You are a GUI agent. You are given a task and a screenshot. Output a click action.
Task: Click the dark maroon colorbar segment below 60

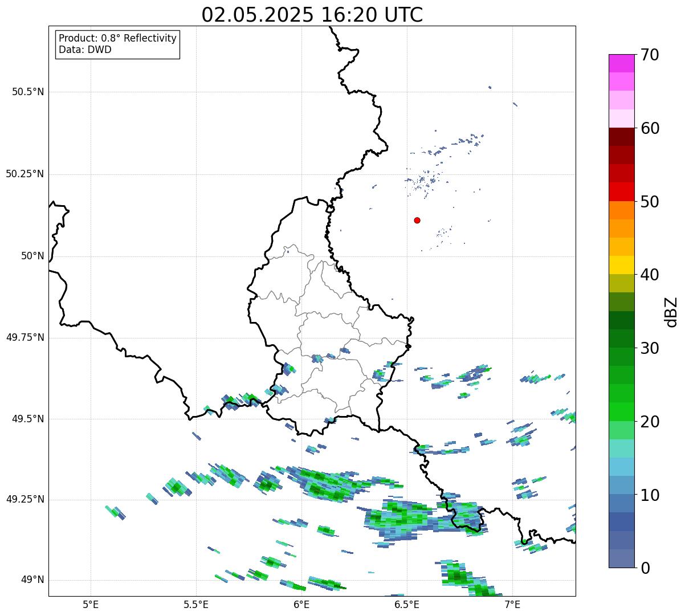(622, 137)
